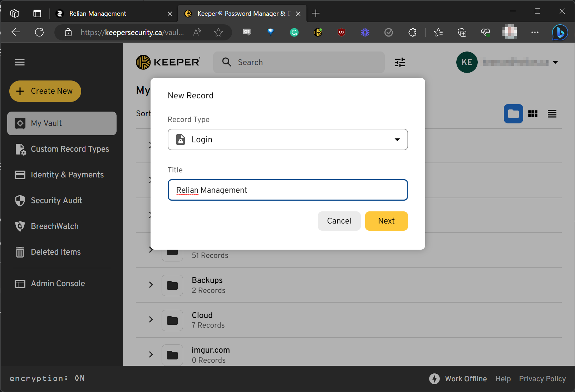The height and width of the screenshot is (392, 575).
Task: Switch to list view
Action: point(552,114)
